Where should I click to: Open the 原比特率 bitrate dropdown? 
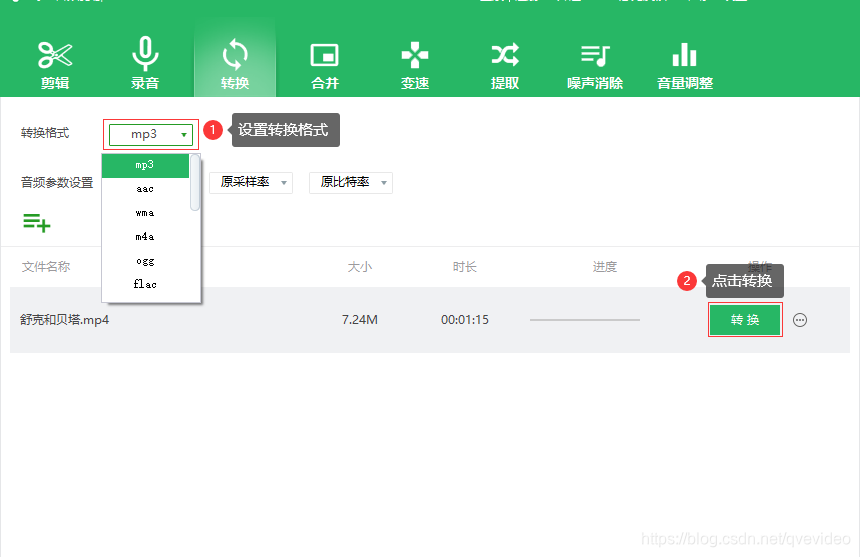[350, 183]
